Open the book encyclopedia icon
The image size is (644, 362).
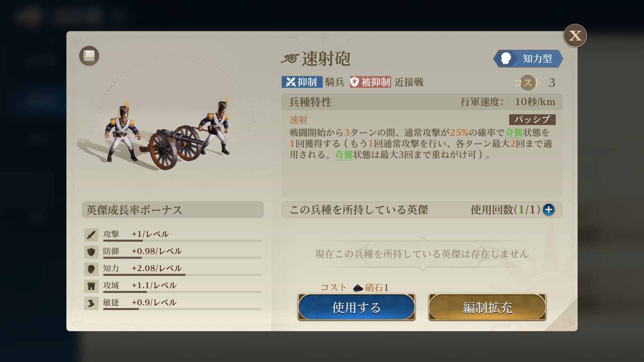point(89,56)
